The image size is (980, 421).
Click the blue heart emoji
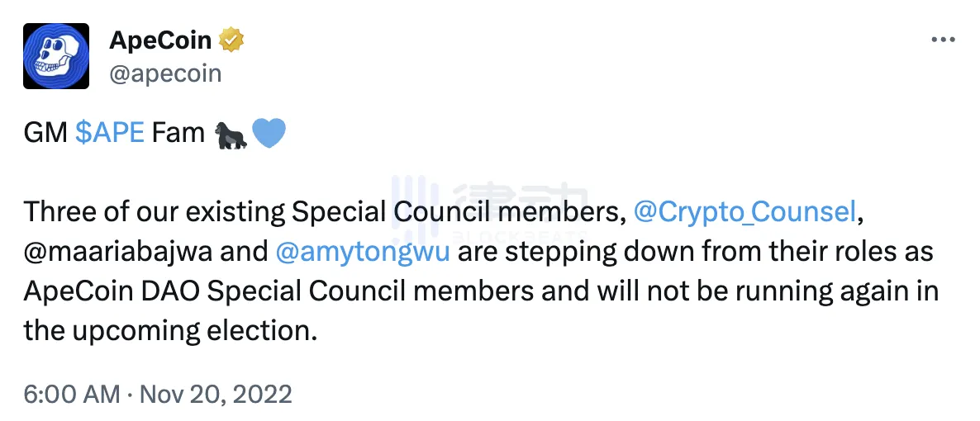click(268, 133)
